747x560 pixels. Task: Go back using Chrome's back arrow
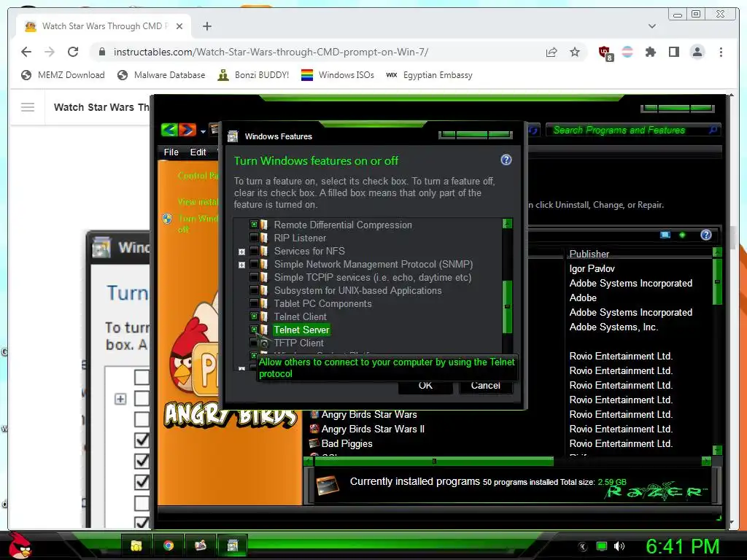(x=26, y=52)
